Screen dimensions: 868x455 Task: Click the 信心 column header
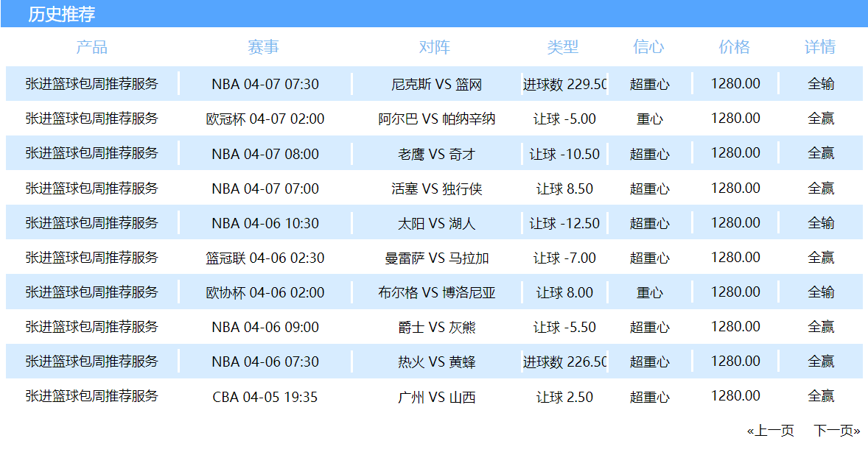[648, 47]
